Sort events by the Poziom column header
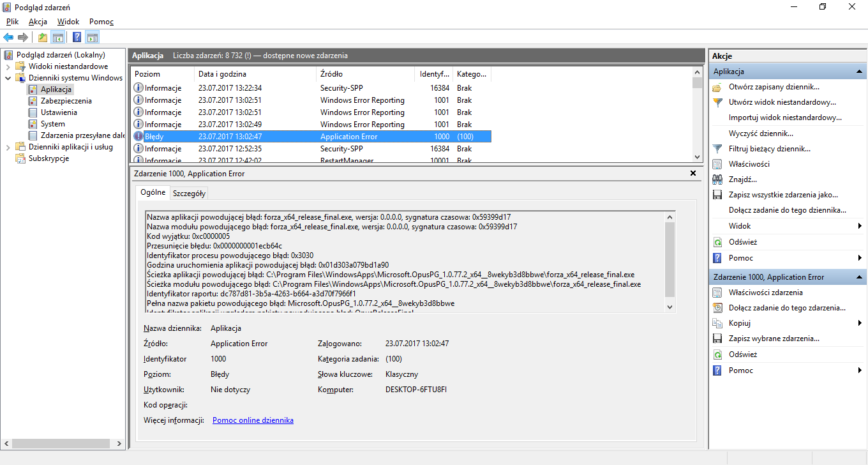Screen dimensions: 868x465 pyautogui.click(x=162, y=74)
